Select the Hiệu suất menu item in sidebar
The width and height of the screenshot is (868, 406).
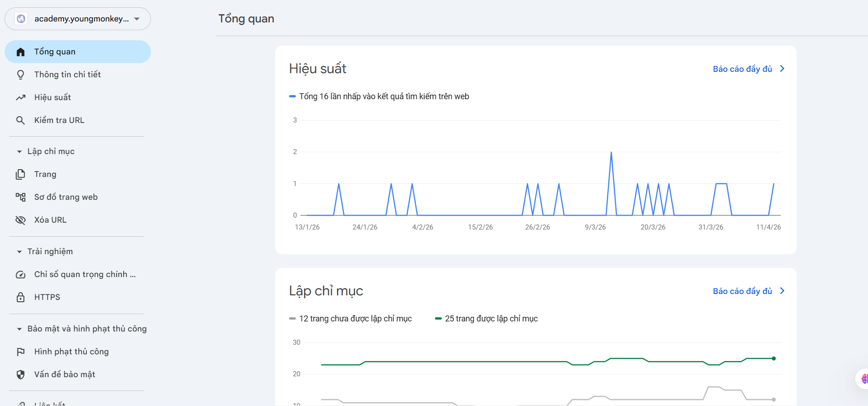coord(53,97)
